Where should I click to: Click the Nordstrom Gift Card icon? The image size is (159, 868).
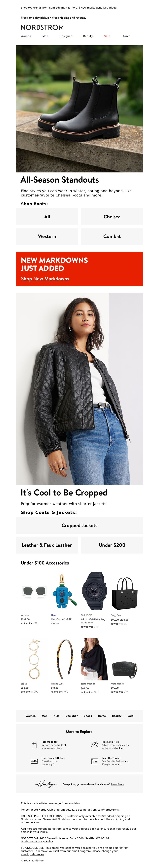tap(34, 761)
